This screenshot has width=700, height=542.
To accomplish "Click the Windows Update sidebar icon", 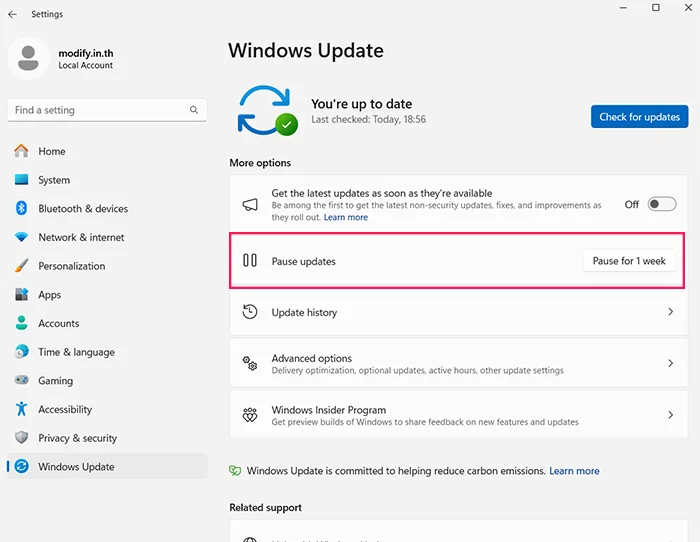I will [21, 466].
